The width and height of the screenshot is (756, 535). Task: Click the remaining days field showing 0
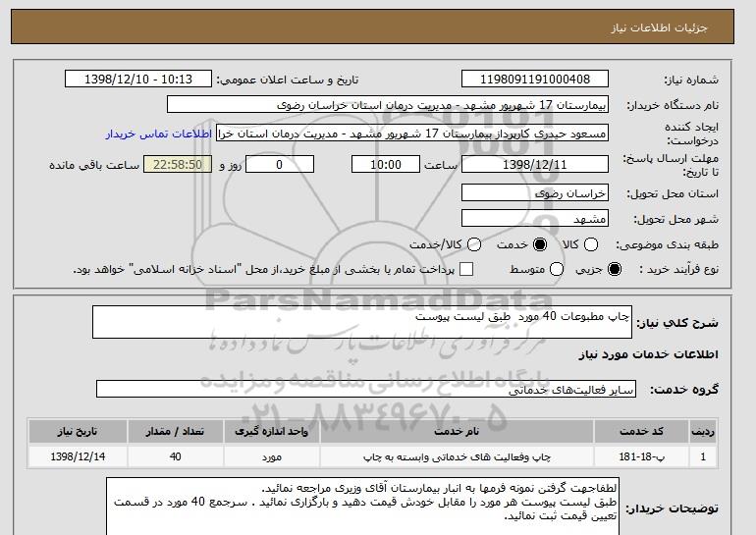point(280,164)
